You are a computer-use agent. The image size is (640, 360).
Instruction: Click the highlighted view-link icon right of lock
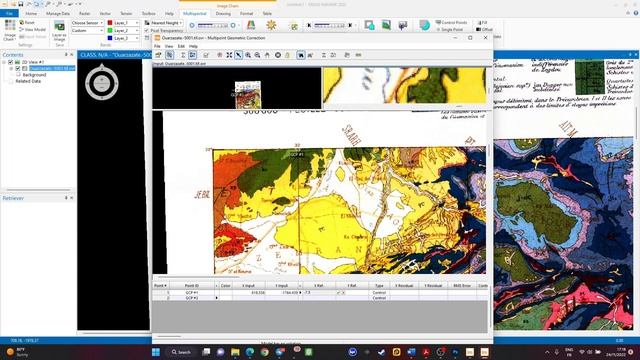[301, 55]
